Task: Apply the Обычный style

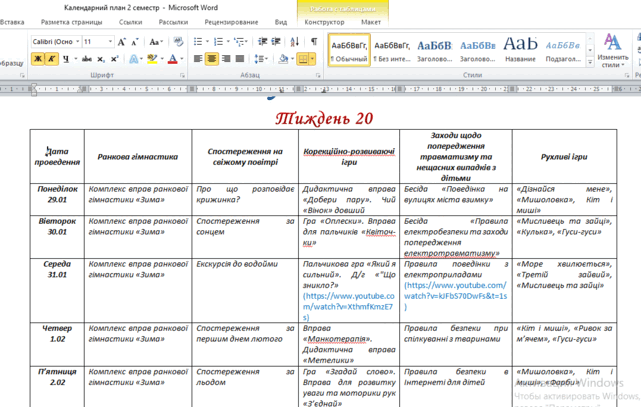Action: click(x=349, y=50)
